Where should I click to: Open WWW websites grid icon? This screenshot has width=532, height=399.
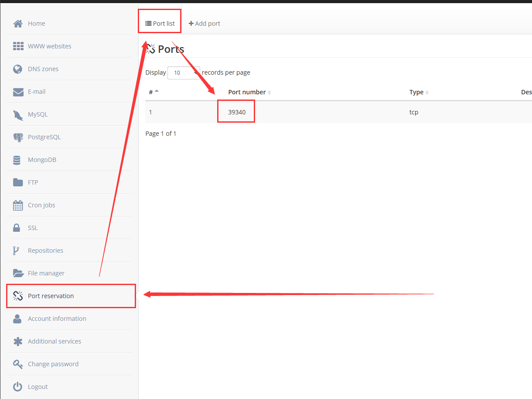click(18, 46)
